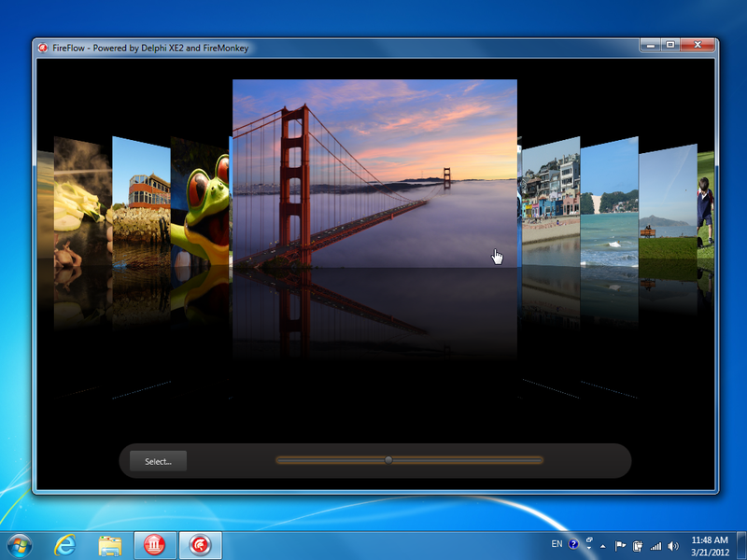The height and width of the screenshot is (560, 747).
Task: Click the power plug icon in system tray
Action: (x=638, y=546)
